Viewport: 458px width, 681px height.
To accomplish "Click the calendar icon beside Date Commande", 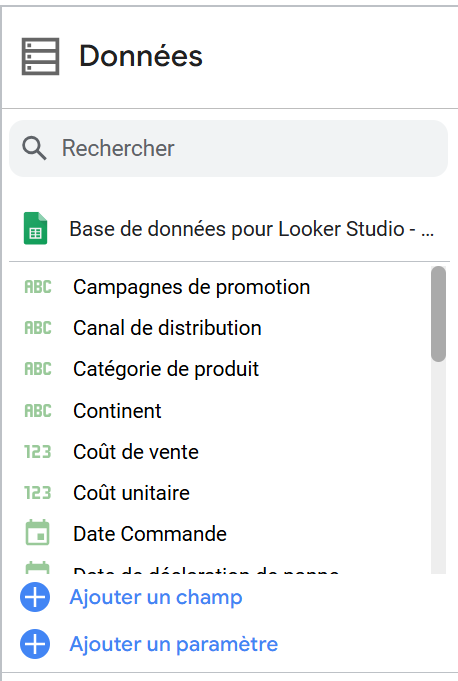I will pyautogui.click(x=38, y=532).
